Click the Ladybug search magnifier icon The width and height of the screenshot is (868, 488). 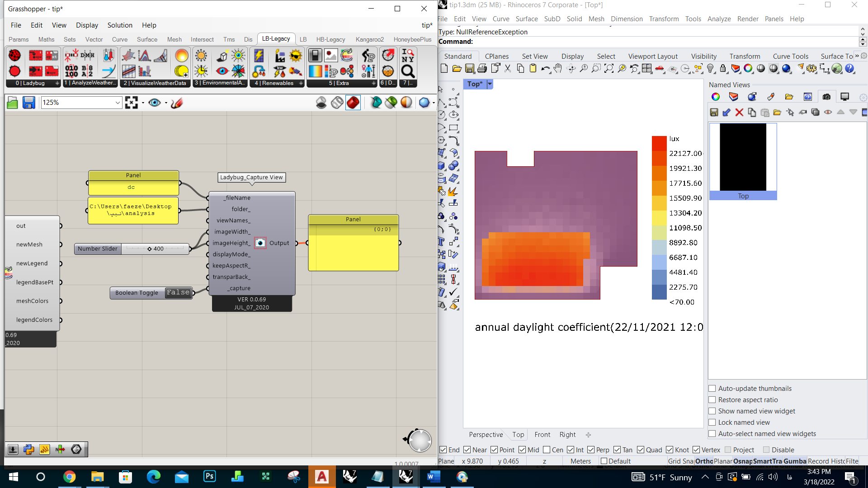(x=408, y=71)
